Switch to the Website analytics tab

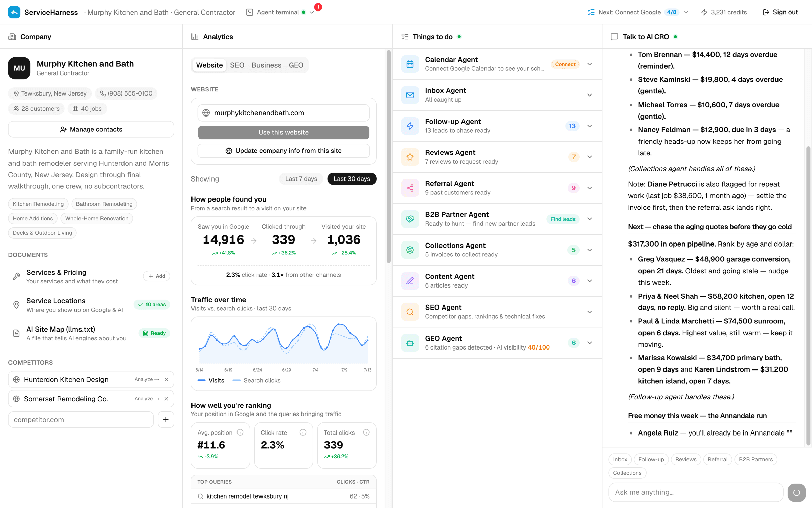point(209,65)
